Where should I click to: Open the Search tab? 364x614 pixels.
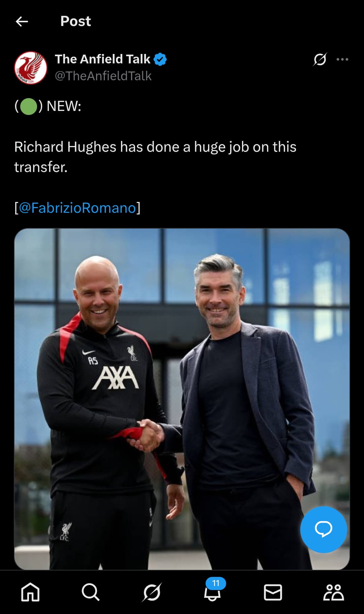(91, 592)
